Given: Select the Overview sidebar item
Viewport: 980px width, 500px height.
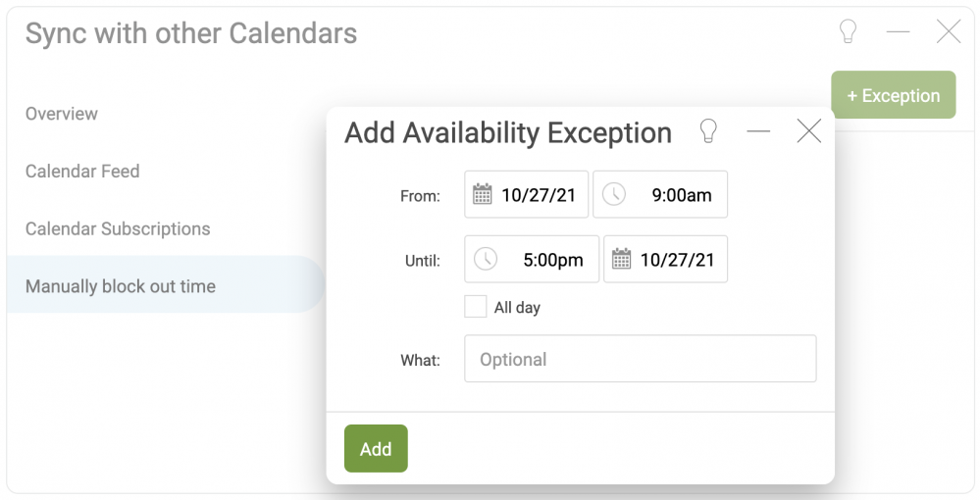Looking at the screenshot, I should (61, 114).
